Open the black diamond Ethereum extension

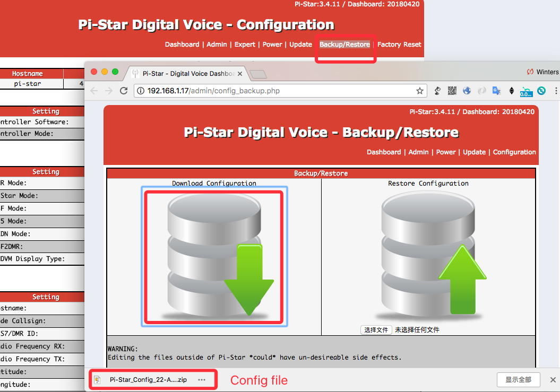pyautogui.click(x=511, y=91)
